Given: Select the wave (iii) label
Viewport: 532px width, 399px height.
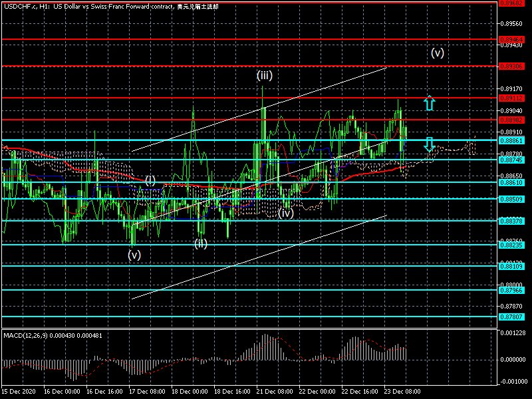Looking at the screenshot, I should coord(265,75).
